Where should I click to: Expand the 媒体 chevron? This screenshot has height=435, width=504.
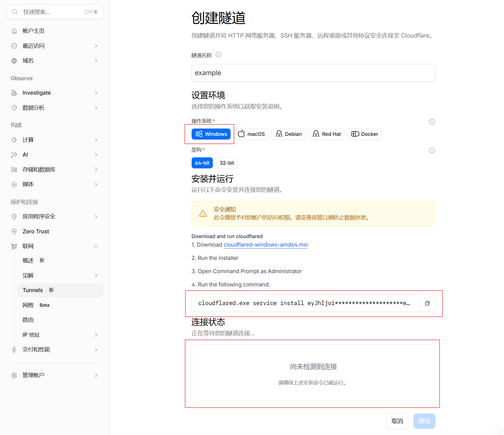click(x=96, y=184)
